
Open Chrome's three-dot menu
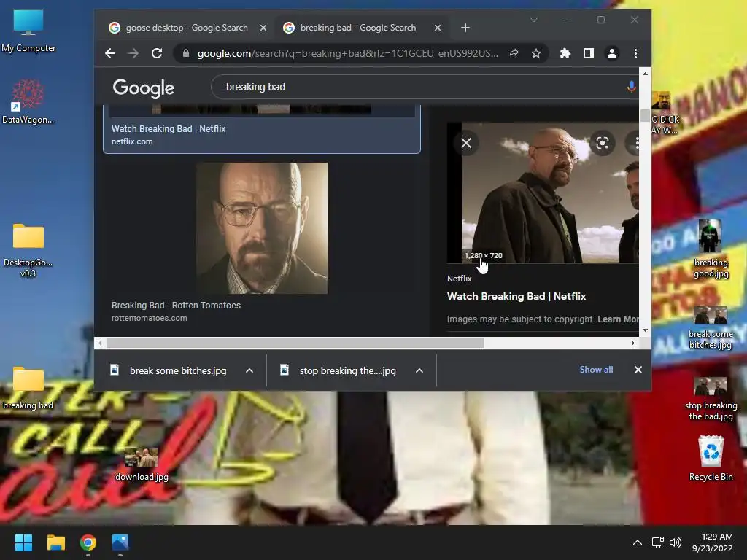coord(635,53)
